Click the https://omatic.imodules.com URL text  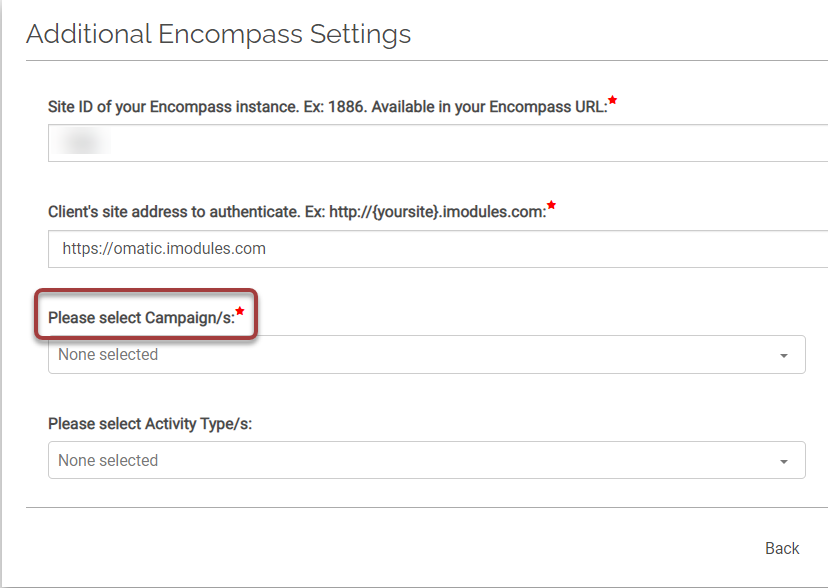click(x=164, y=249)
